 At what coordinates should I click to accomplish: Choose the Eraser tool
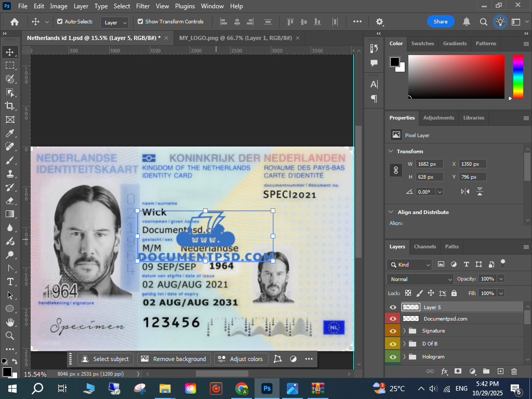(x=10, y=201)
